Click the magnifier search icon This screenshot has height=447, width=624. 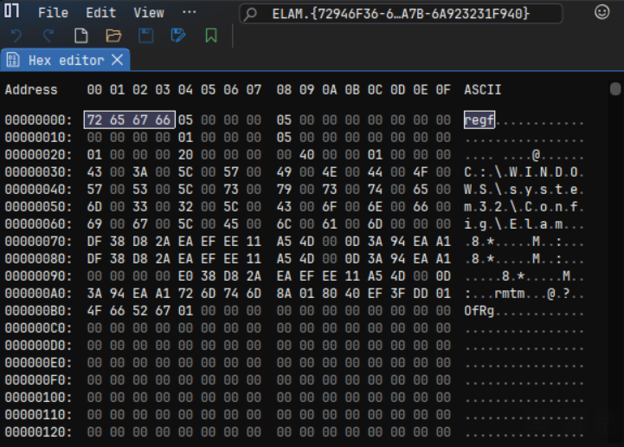click(x=250, y=14)
